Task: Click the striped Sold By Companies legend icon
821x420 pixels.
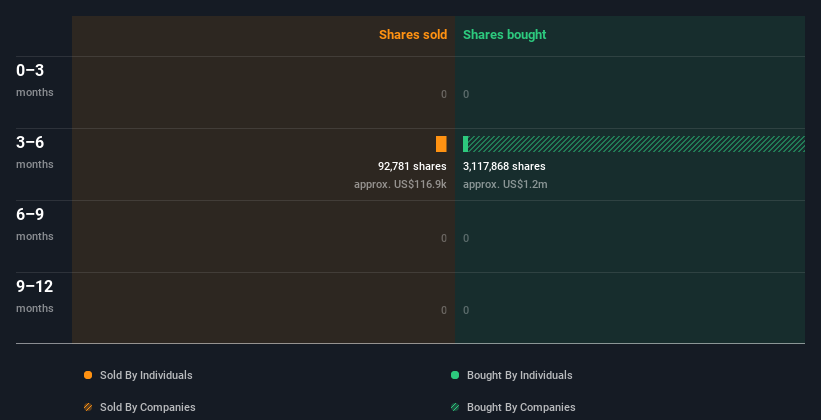Action: coord(88,407)
